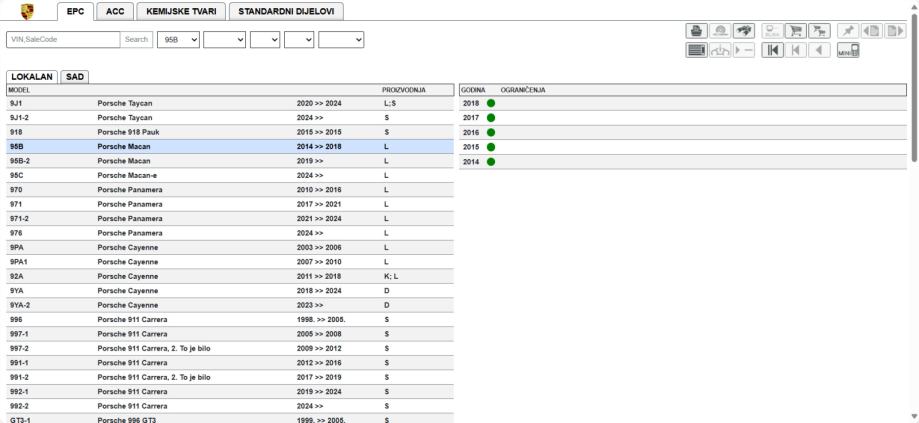Open the KEMIJSKE TVARI tab

181,11
